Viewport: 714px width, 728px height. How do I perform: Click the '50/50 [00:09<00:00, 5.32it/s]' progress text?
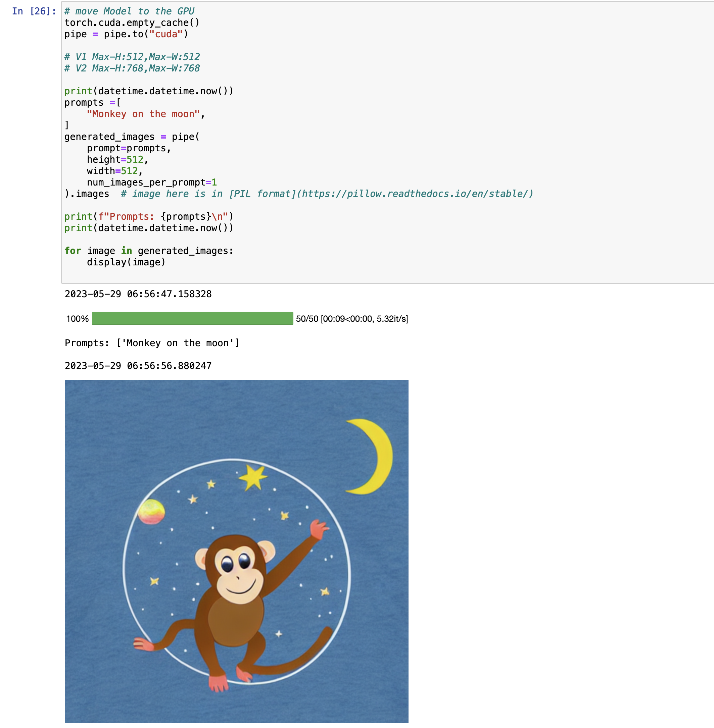click(x=352, y=319)
